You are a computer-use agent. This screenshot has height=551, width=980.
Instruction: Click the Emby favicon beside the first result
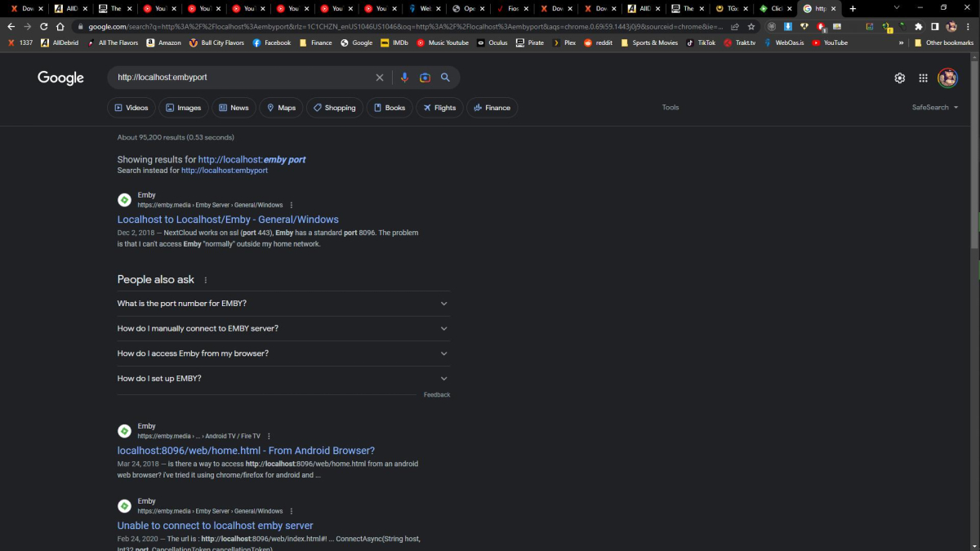coord(124,199)
